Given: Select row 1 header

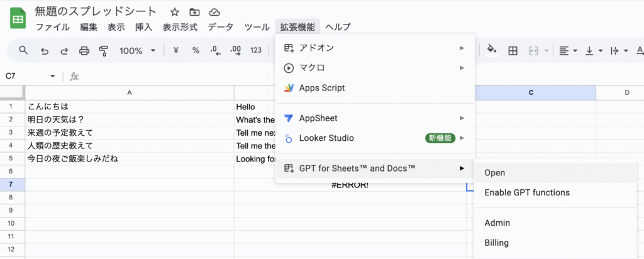Looking at the screenshot, I should (x=13, y=107).
